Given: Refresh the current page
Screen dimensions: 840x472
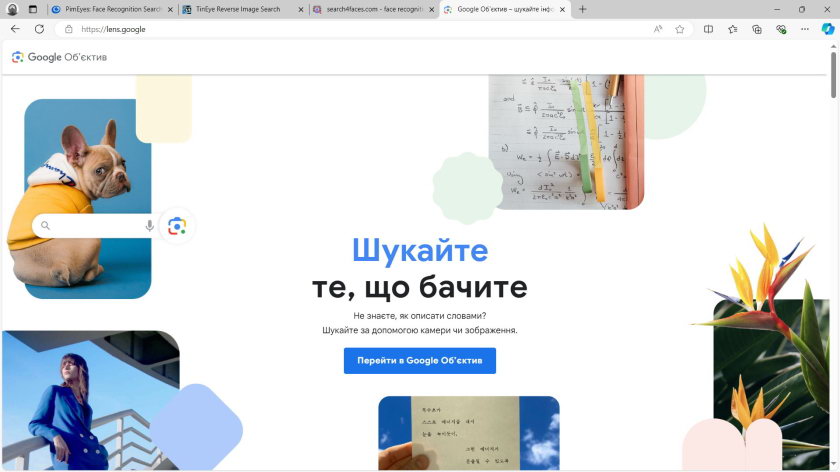Looking at the screenshot, I should click(x=39, y=29).
